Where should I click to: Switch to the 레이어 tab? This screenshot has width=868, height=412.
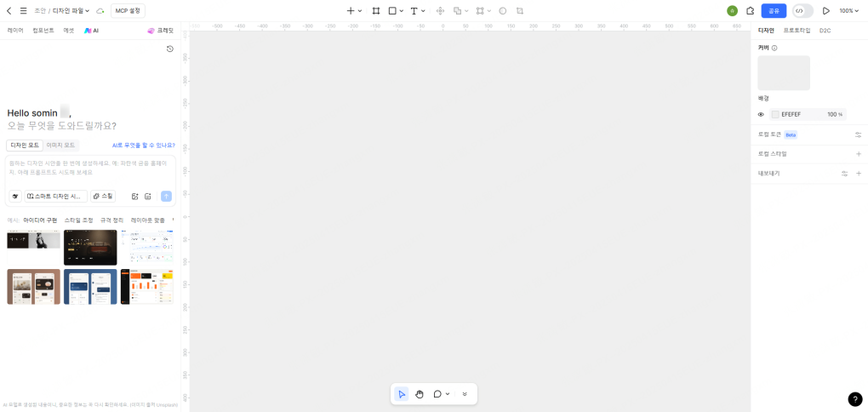click(x=15, y=31)
